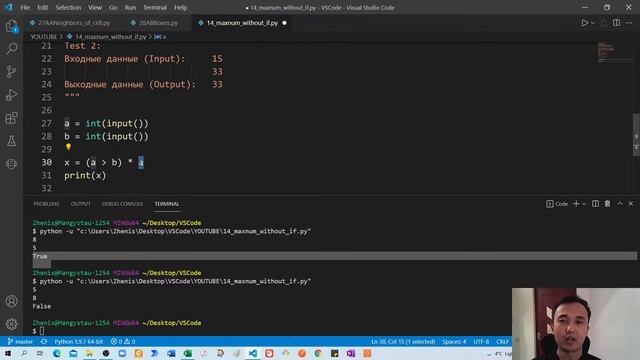Click the breadcrumb file 14_maxnum_without_if.py

(x=110, y=37)
